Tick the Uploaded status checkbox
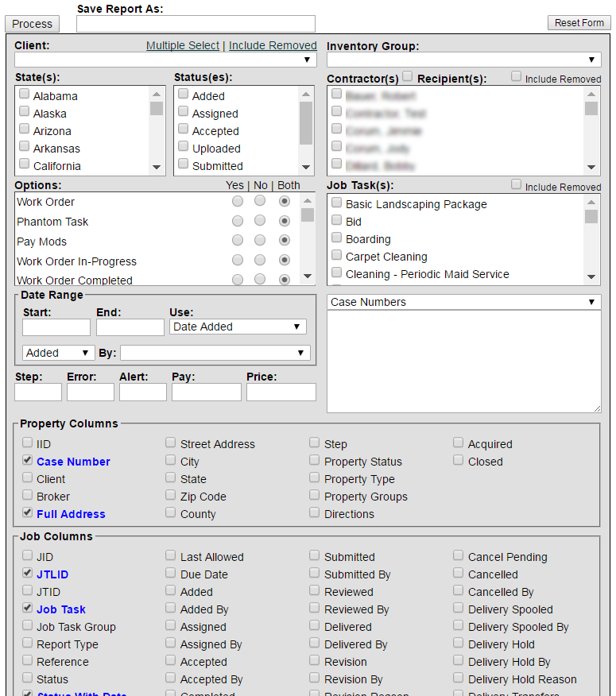 point(183,146)
